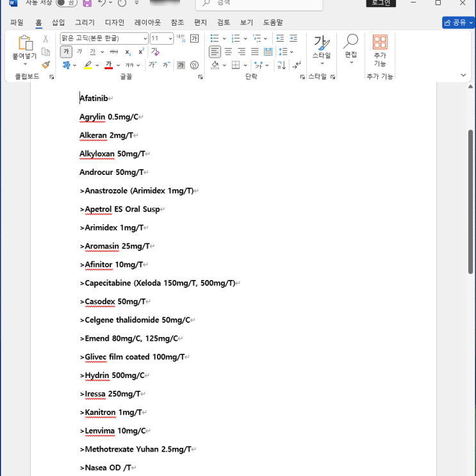This screenshot has width=476, height=476.
Task: Apply numbered list
Action: coord(236,38)
